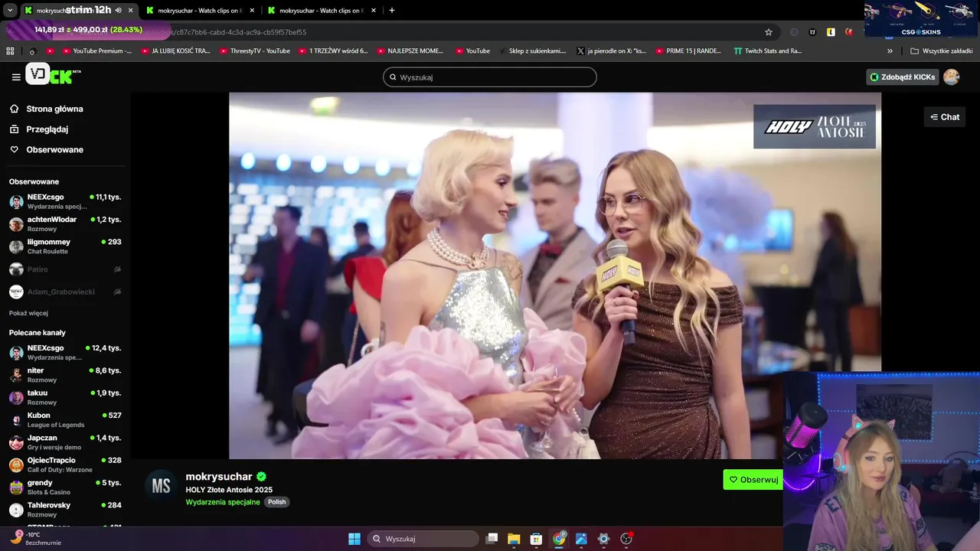The height and width of the screenshot is (551, 980).
Task: Click the Zdobądź KICKs button
Action: pyautogui.click(x=903, y=77)
